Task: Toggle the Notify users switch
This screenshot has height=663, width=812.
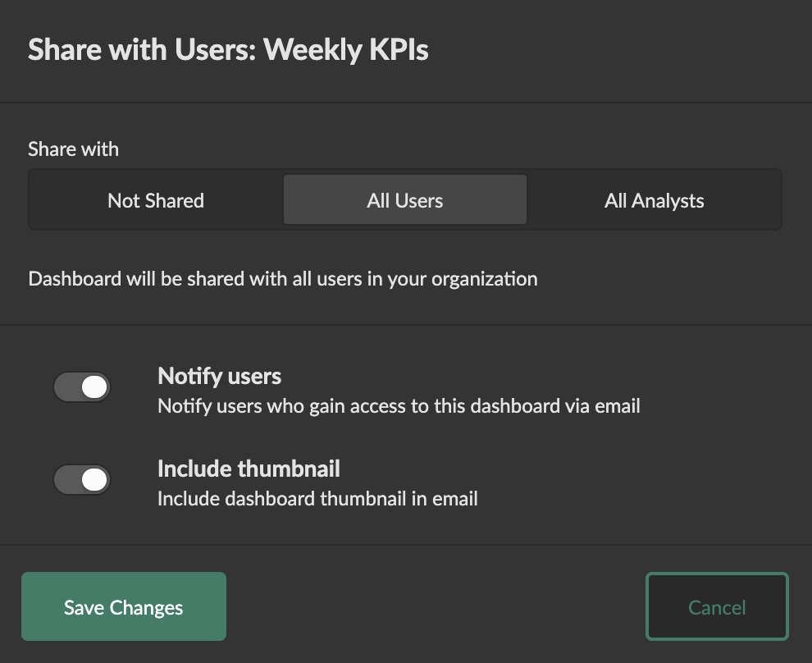Action: (x=82, y=387)
